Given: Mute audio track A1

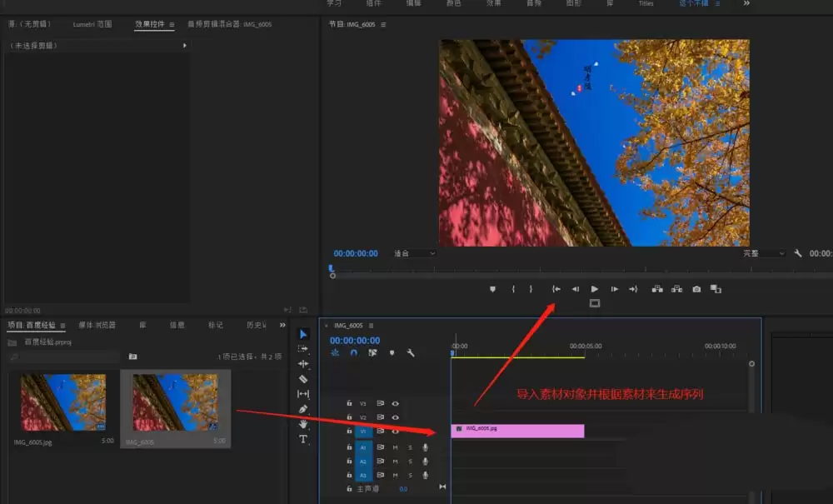Looking at the screenshot, I should click(396, 447).
